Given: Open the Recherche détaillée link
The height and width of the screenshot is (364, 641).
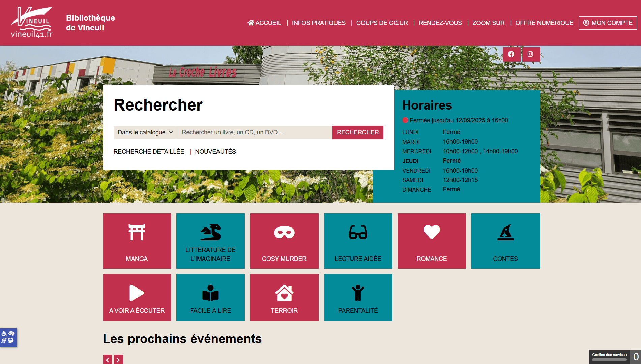Looking at the screenshot, I should pos(149,152).
